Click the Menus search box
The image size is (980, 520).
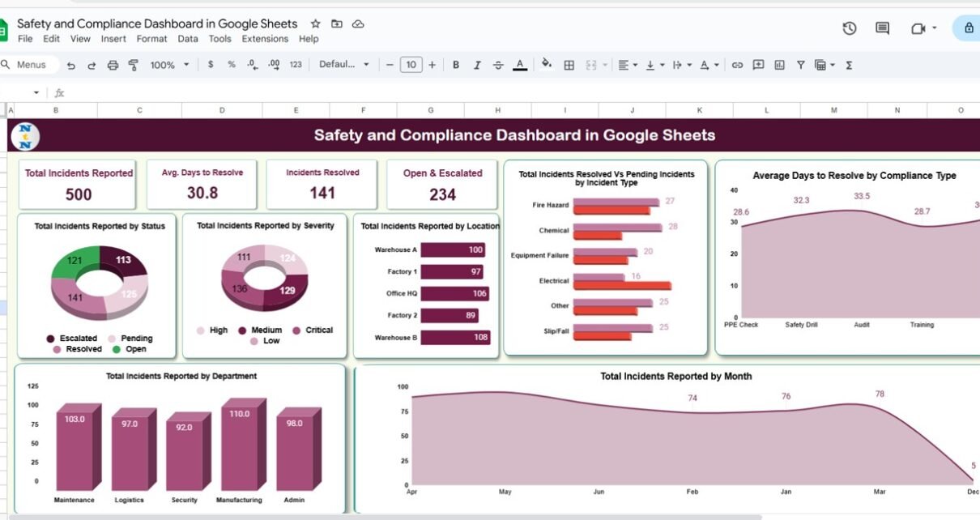28,65
